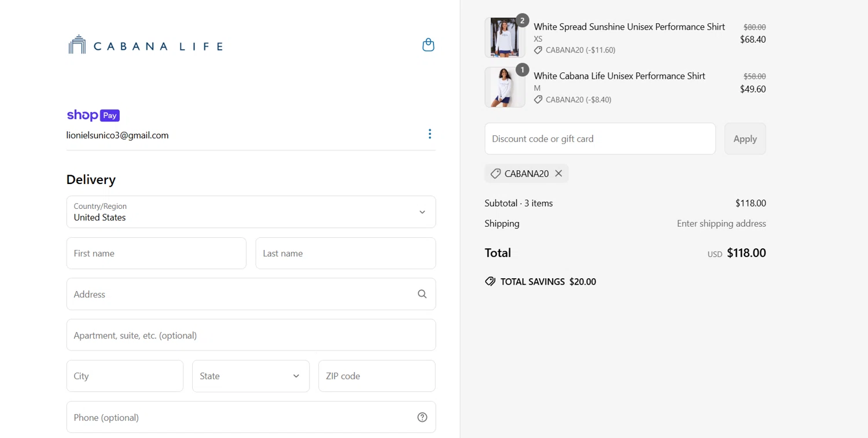Image resolution: width=868 pixels, height=438 pixels.
Task: Click quantity badge 2 on Sunshine Shirt
Action: (x=523, y=21)
